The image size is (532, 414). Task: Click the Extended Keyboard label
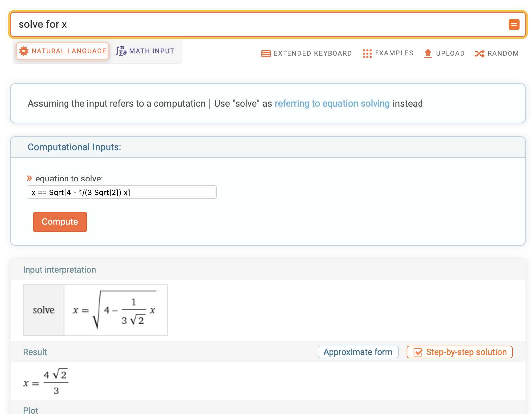click(x=312, y=54)
